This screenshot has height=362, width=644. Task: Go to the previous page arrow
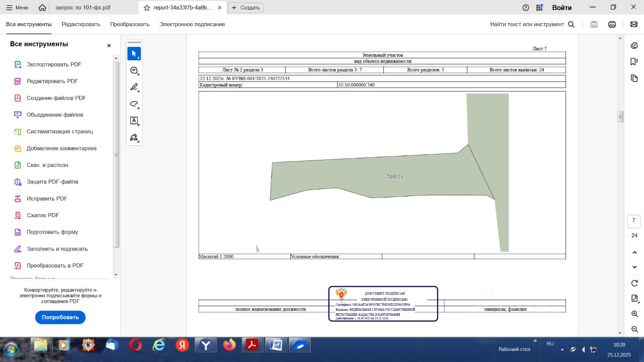(634, 252)
